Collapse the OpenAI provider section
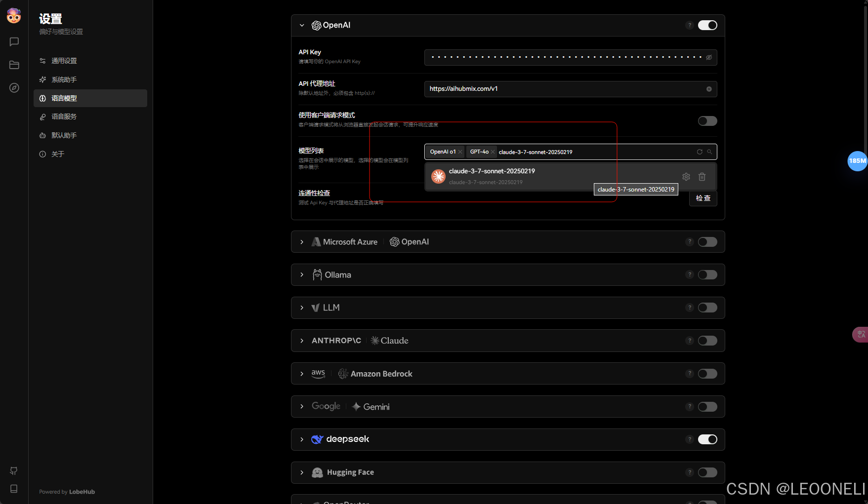The width and height of the screenshot is (868, 504). [302, 25]
